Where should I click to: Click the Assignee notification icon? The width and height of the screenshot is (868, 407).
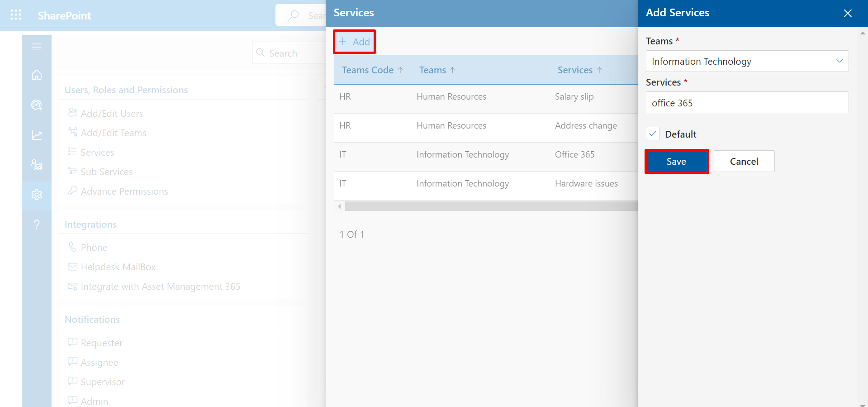coord(72,362)
